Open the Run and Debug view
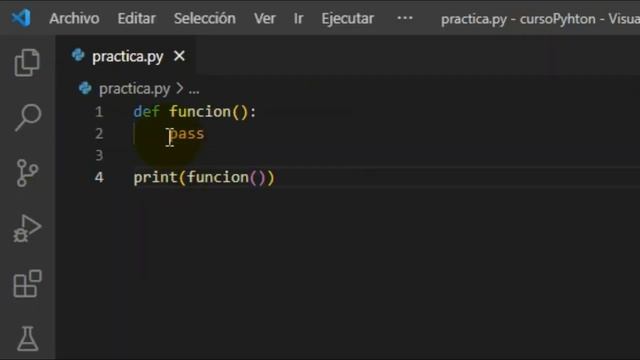The height and width of the screenshot is (360, 640). [x=27, y=229]
